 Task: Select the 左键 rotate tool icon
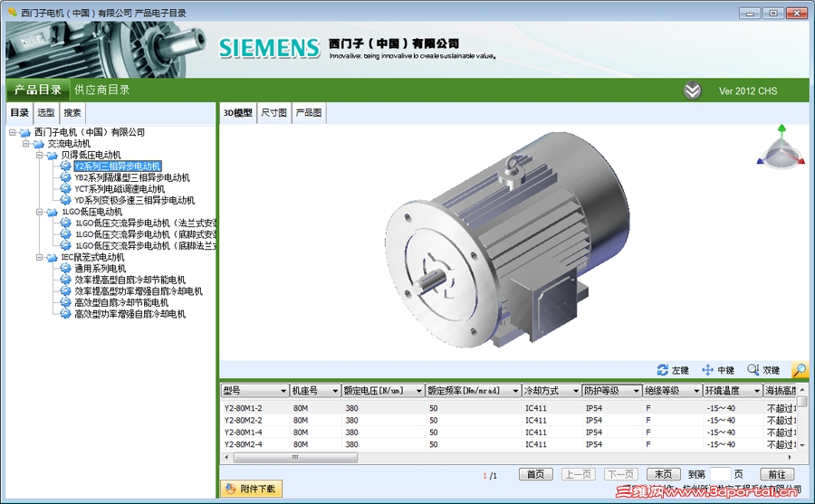pyautogui.click(x=662, y=370)
